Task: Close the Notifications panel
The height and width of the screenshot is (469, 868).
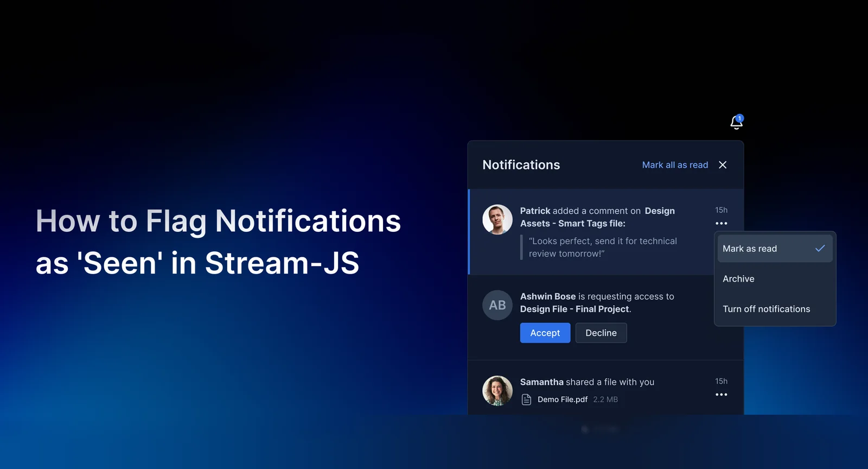Action: [x=723, y=165]
